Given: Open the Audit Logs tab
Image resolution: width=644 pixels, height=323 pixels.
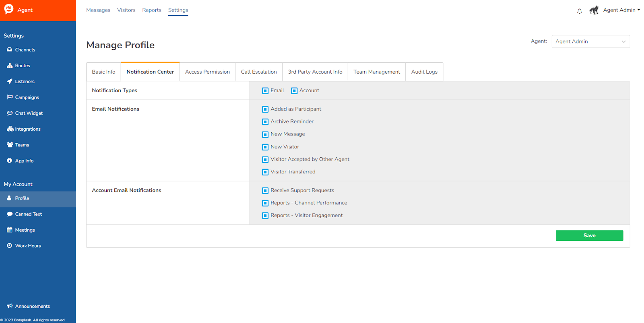Looking at the screenshot, I should [424, 72].
